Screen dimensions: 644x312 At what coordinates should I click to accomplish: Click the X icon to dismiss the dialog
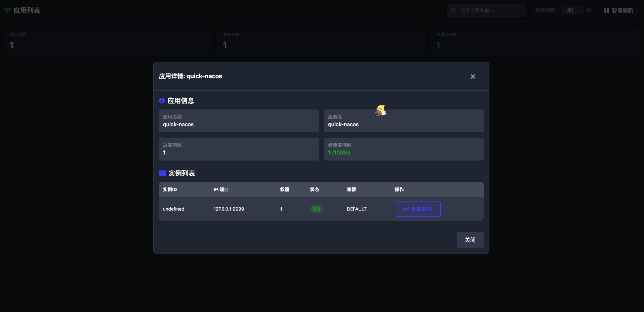(473, 76)
